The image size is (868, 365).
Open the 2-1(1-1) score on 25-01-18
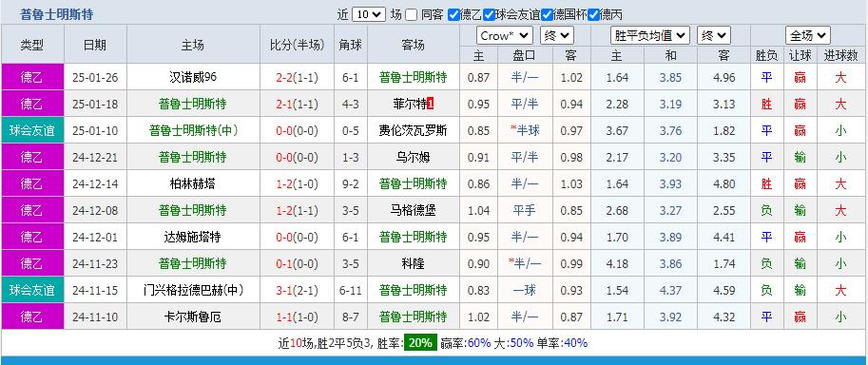coord(297,105)
